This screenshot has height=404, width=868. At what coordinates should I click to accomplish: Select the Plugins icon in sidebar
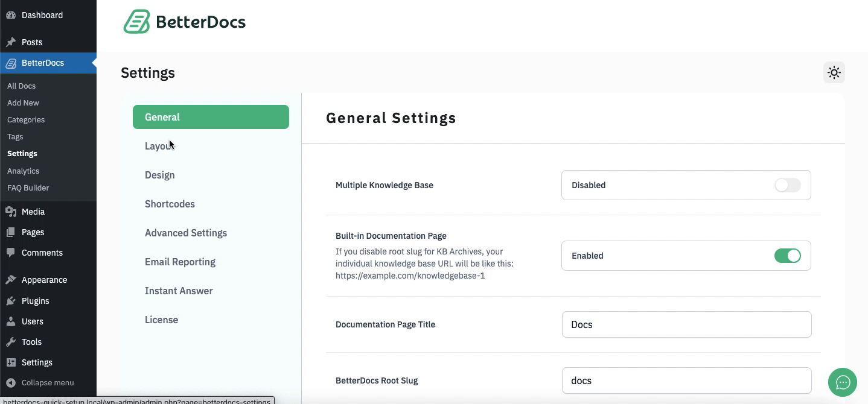pyautogui.click(x=12, y=300)
